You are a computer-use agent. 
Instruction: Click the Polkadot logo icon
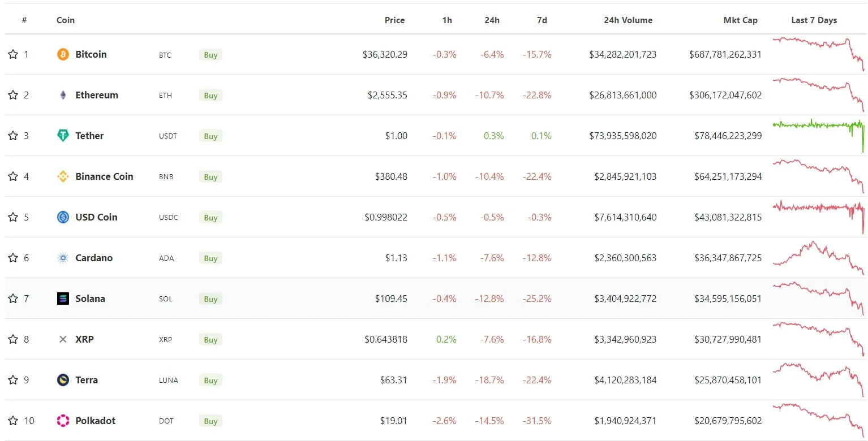pyautogui.click(x=63, y=421)
